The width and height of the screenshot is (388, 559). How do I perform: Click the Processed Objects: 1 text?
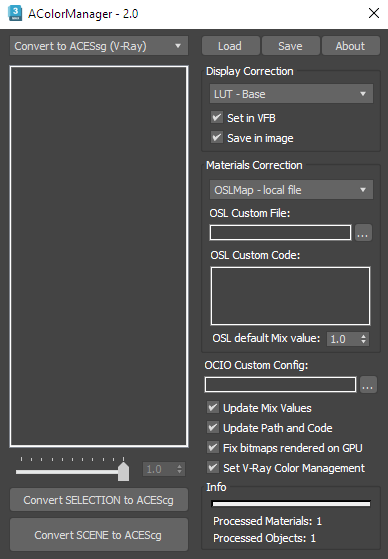click(264, 538)
